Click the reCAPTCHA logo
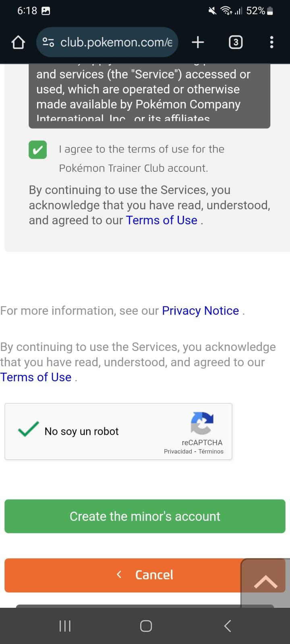The image size is (290, 644). [x=202, y=423]
